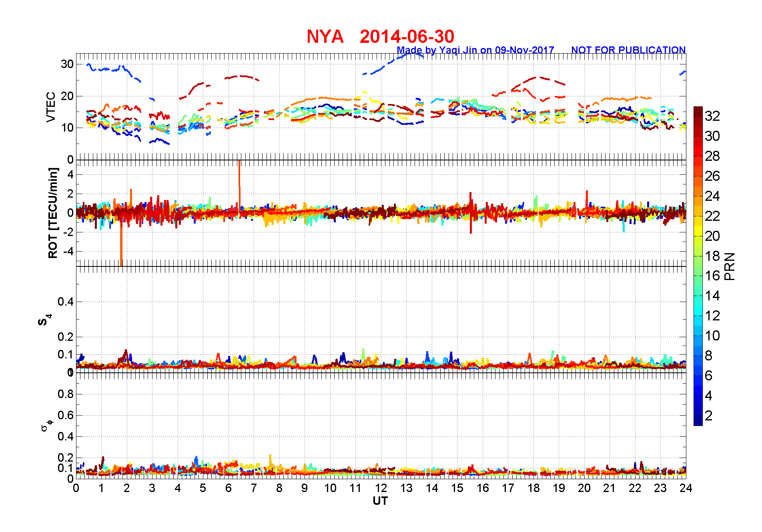Click UT axis tick label "15"
Image resolution: width=762 pixels, height=532 pixels.
tap(457, 488)
